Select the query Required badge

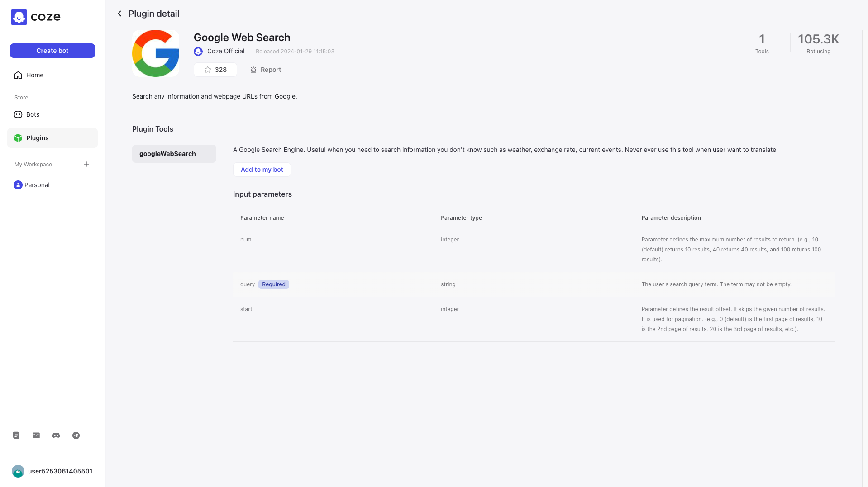point(273,284)
